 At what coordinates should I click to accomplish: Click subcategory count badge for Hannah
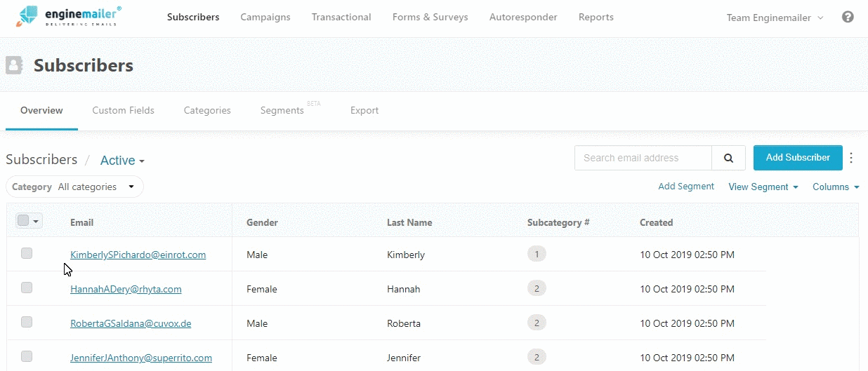[x=537, y=288]
